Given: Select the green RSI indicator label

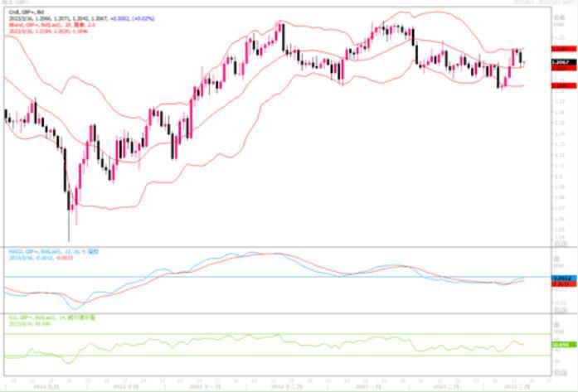Looking at the screenshot, I should coord(52,317).
